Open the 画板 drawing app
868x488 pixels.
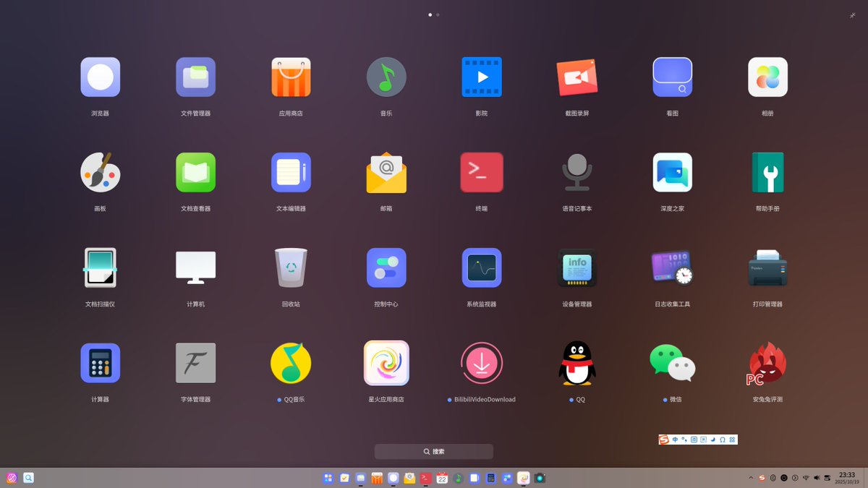[101, 172]
